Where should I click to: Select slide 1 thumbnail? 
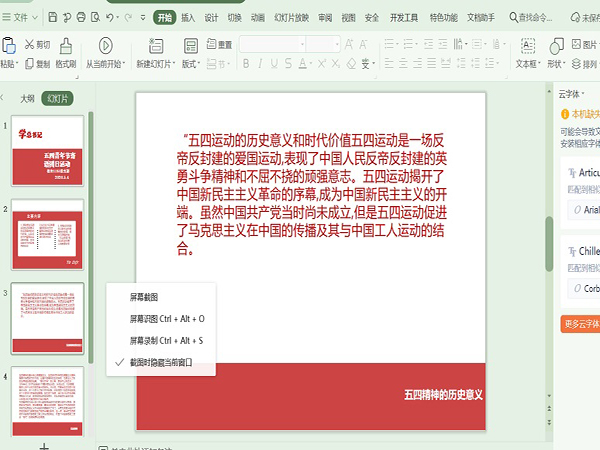pyautogui.click(x=47, y=151)
